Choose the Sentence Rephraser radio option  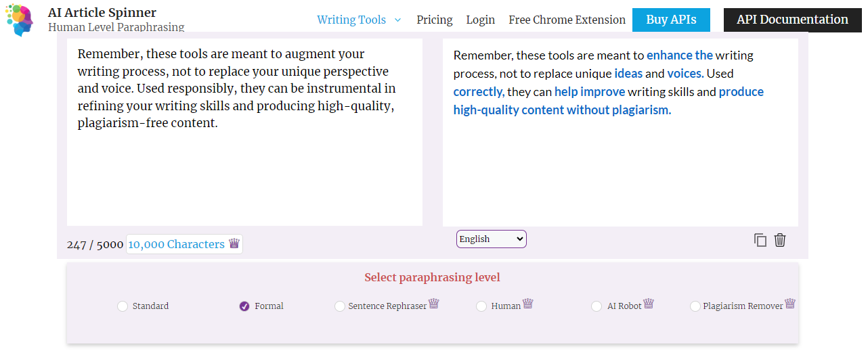(x=340, y=306)
